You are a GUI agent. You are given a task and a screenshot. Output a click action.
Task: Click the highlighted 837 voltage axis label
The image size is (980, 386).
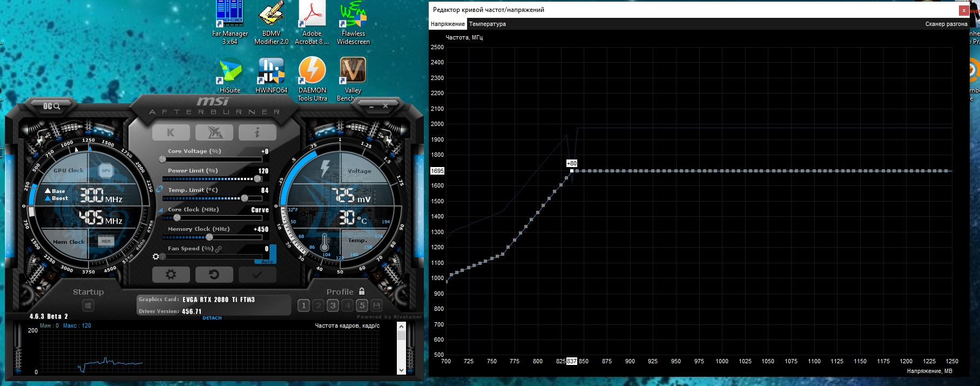(x=572, y=361)
